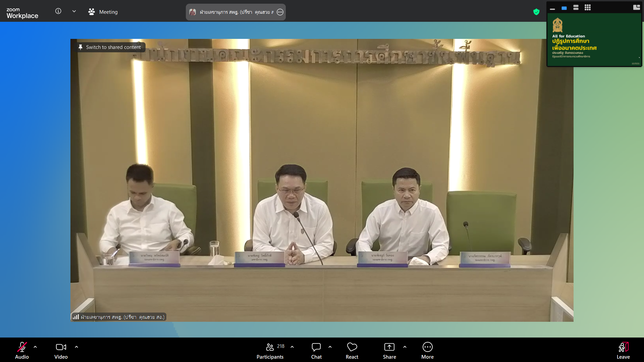The image size is (644, 362).
Task: Click the shared content thumbnail preview
Action: click(594, 40)
